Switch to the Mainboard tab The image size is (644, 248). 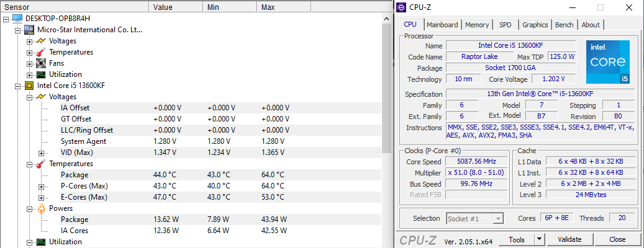[x=442, y=25]
